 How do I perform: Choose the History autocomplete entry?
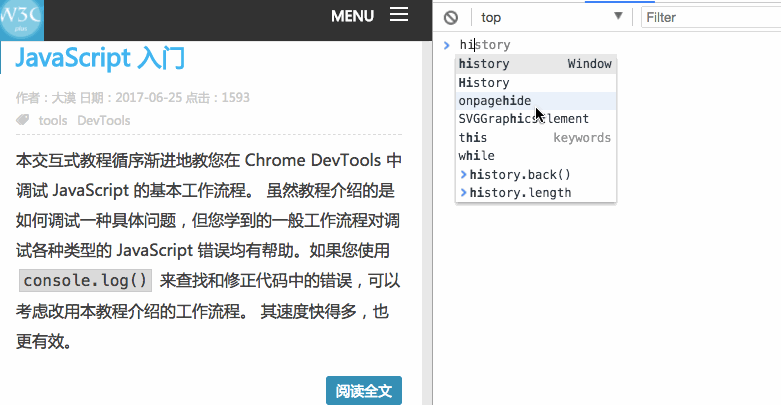536,83
